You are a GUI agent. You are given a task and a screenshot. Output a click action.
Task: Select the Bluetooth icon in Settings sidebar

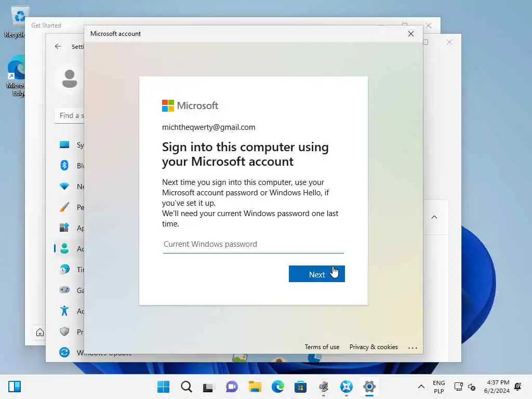point(64,166)
